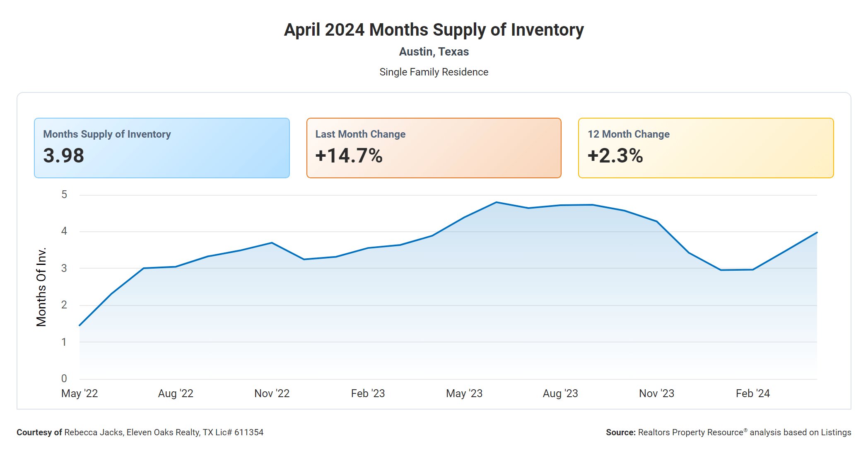
Task: Click the chart title April 2024 Months Supply
Action: [x=434, y=30]
